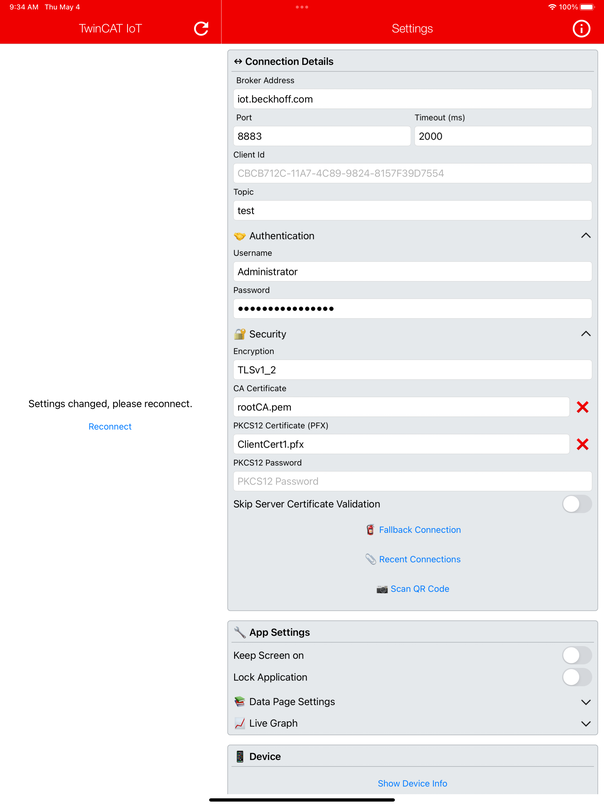This screenshot has height=806, width=604.
Task: Tap the Wi-Fi status icon
Action: pos(552,7)
